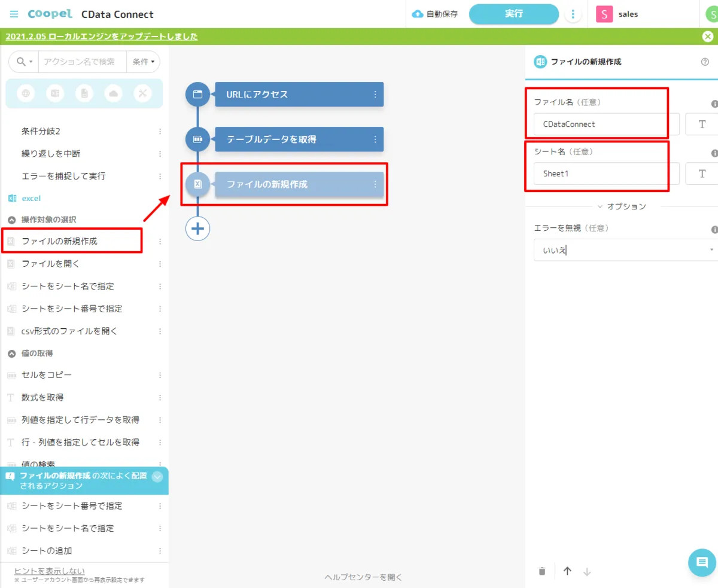This screenshot has width=718, height=588.
Task: Click the ヒントを表示しない link
Action: [49, 571]
